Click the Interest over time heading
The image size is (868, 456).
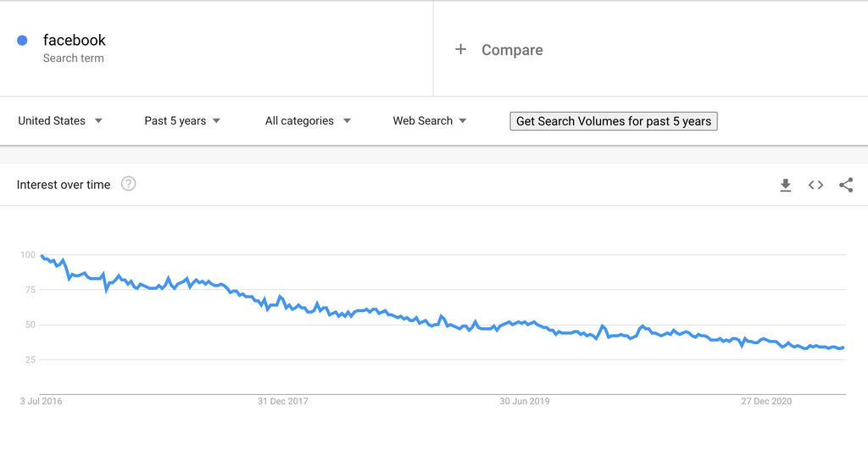(64, 185)
